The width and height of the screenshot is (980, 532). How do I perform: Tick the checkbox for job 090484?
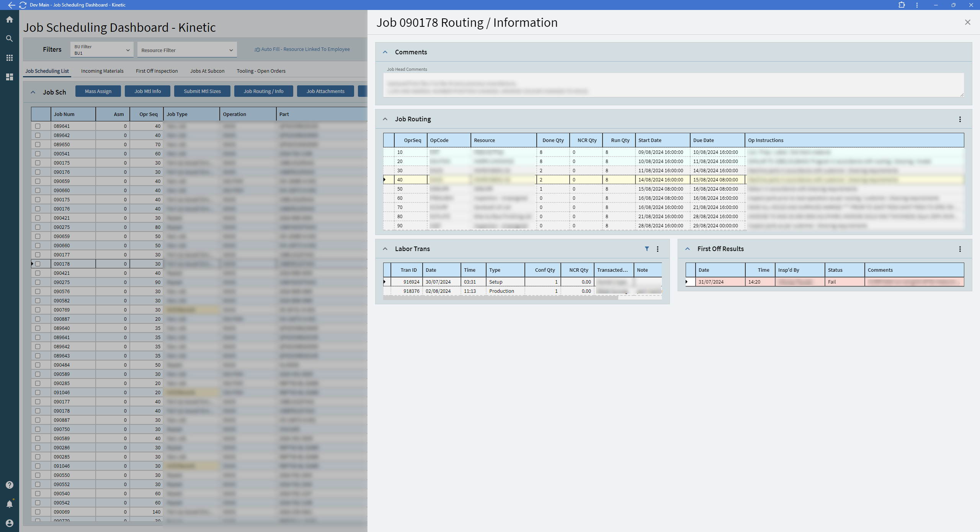point(38,365)
